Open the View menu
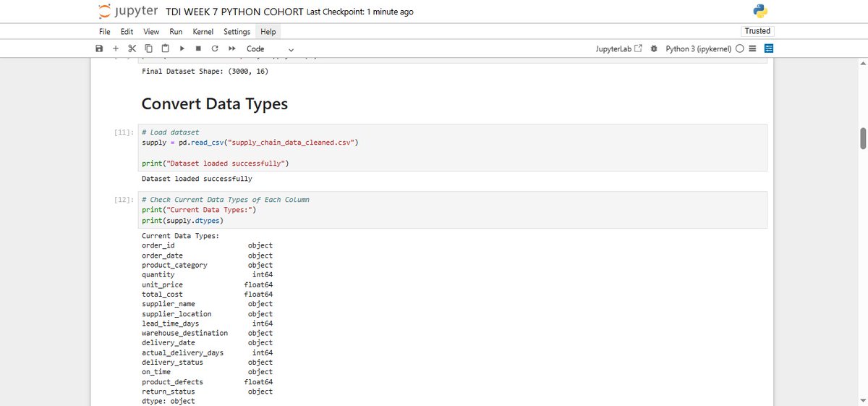Screen dimensions: 868x406 point(151,32)
